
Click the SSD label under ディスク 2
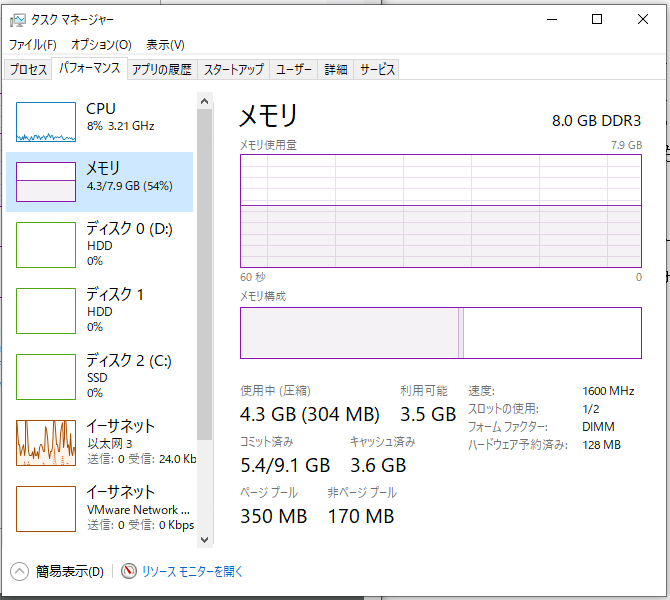pyautogui.click(x=97, y=378)
